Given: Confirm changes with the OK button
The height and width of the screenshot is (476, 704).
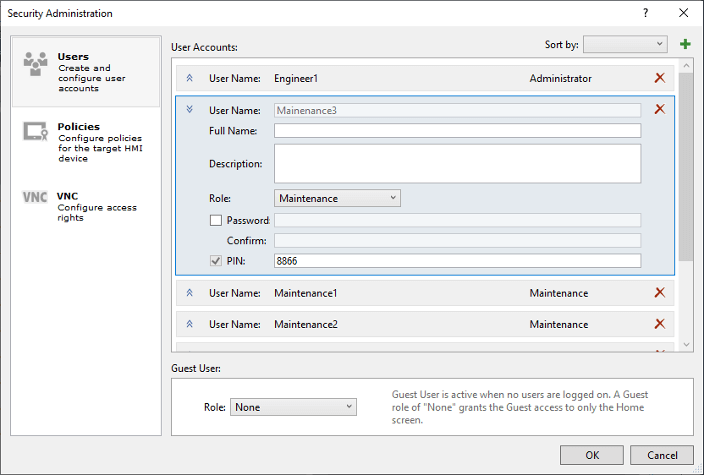Looking at the screenshot, I should [x=592, y=455].
